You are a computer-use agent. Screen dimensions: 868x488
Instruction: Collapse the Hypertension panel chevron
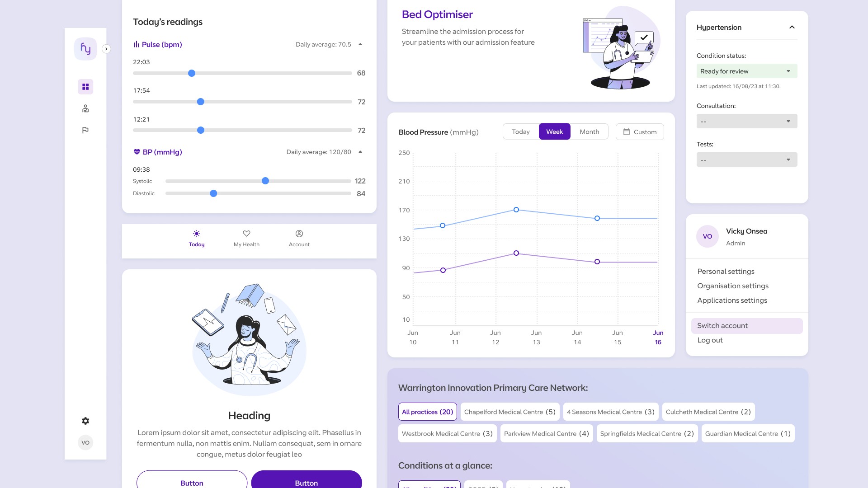tap(792, 27)
